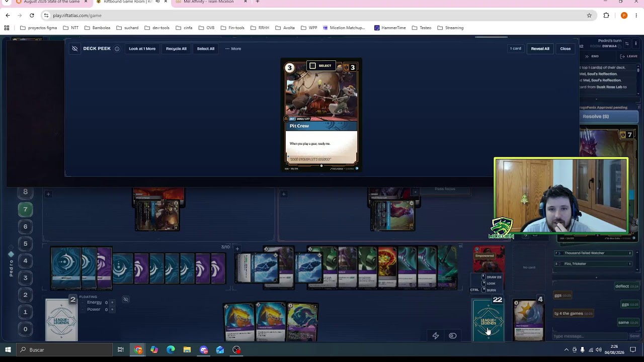This screenshot has width=644, height=362.
Task: Open the More options dropdown
Action: click(233, 49)
